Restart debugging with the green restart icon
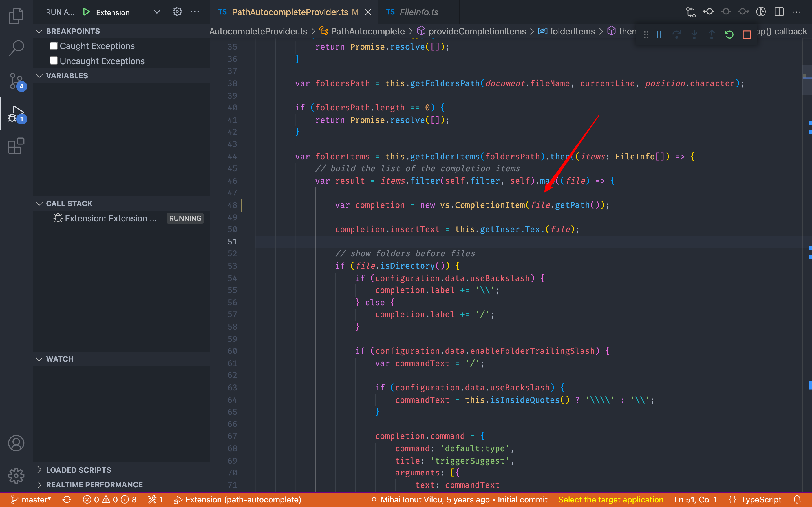812x507 pixels. (x=729, y=35)
